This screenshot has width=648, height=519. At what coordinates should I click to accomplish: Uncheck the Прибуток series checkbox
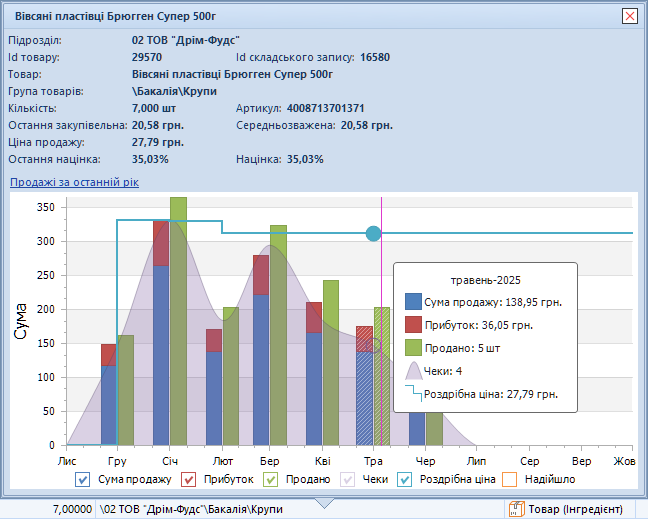pos(189,480)
